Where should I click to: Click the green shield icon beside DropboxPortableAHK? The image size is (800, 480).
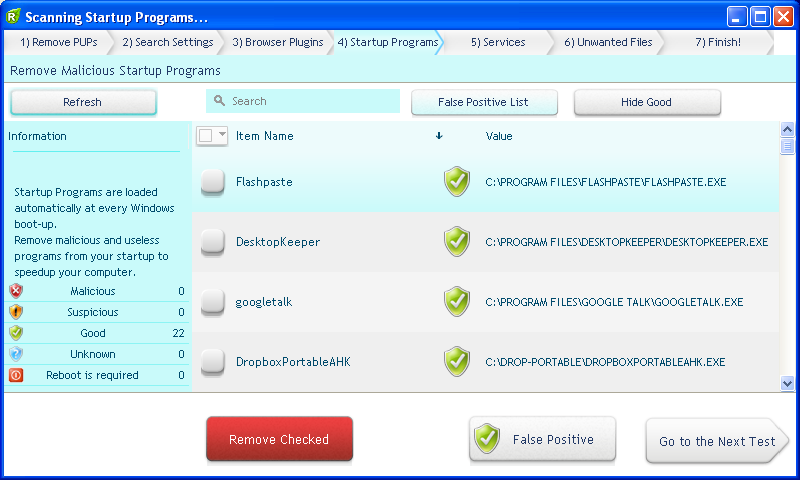click(457, 361)
